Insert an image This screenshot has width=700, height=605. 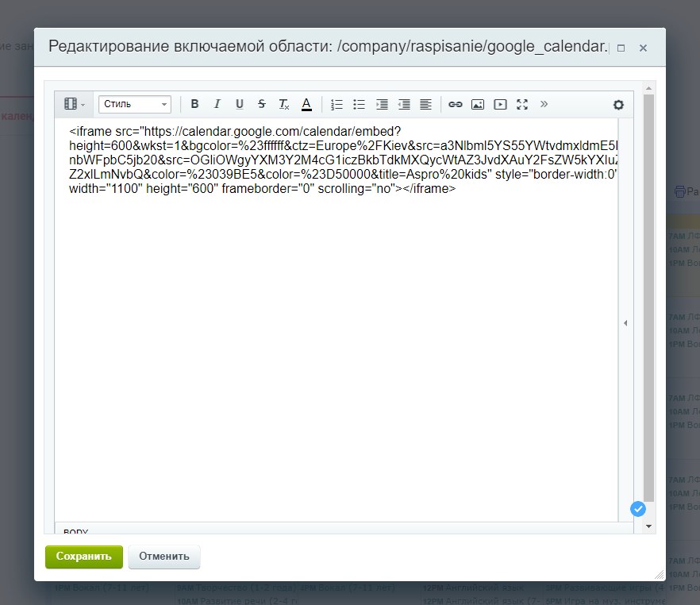[478, 104]
